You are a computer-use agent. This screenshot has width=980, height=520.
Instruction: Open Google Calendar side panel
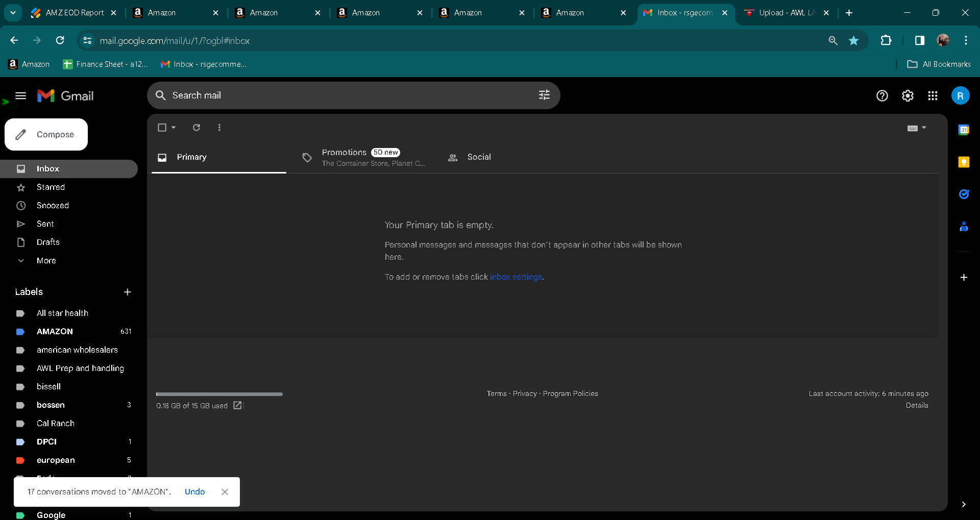point(964,130)
